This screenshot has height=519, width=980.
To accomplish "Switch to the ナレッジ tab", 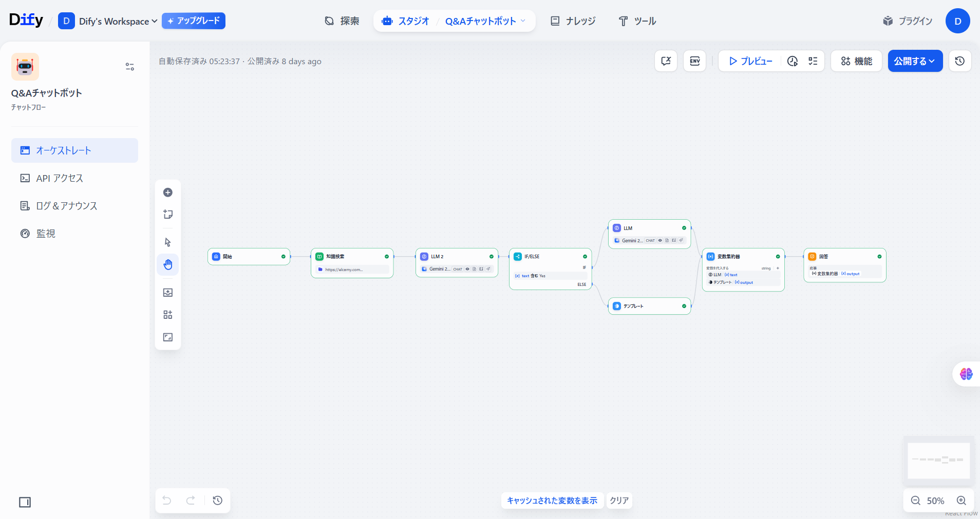I will coord(573,21).
